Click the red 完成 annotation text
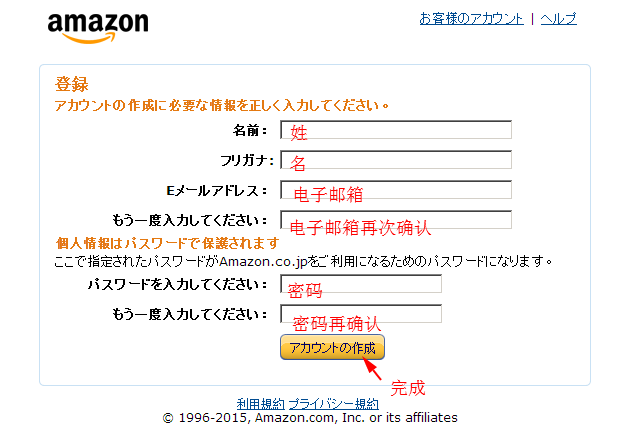This screenshot has width=619, height=444. tap(407, 387)
